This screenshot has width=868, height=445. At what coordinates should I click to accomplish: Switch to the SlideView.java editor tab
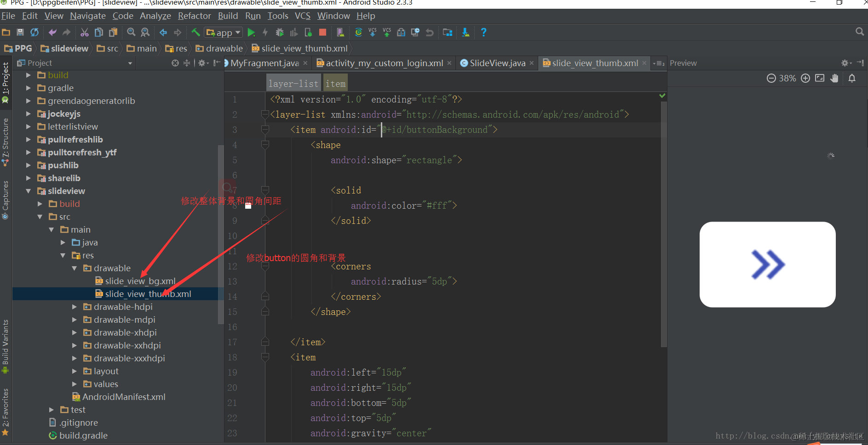pos(497,63)
